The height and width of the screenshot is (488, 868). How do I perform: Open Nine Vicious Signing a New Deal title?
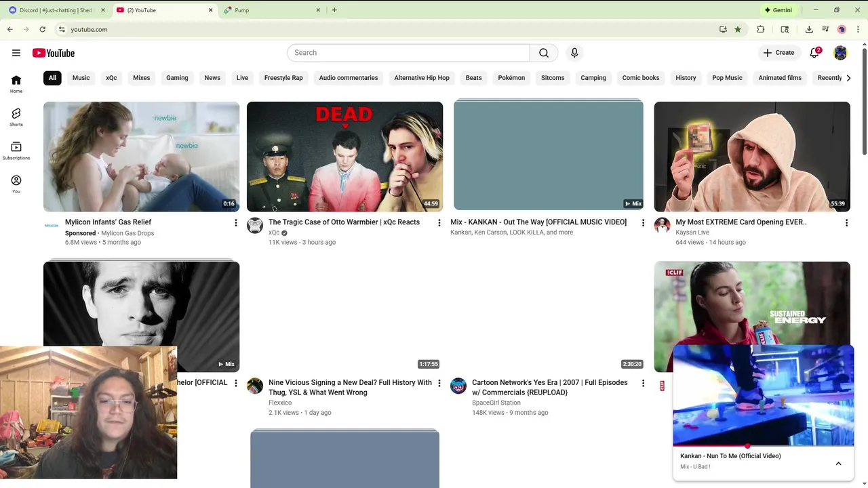[350, 387]
